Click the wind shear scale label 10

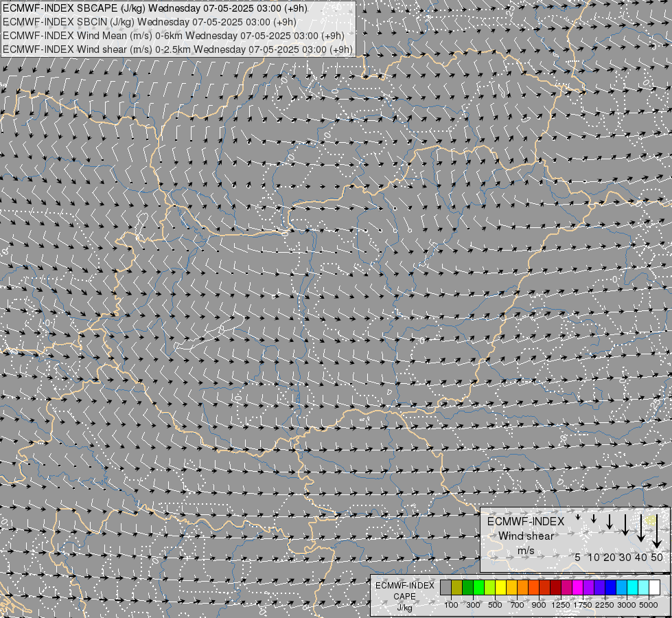(x=594, y=557)
